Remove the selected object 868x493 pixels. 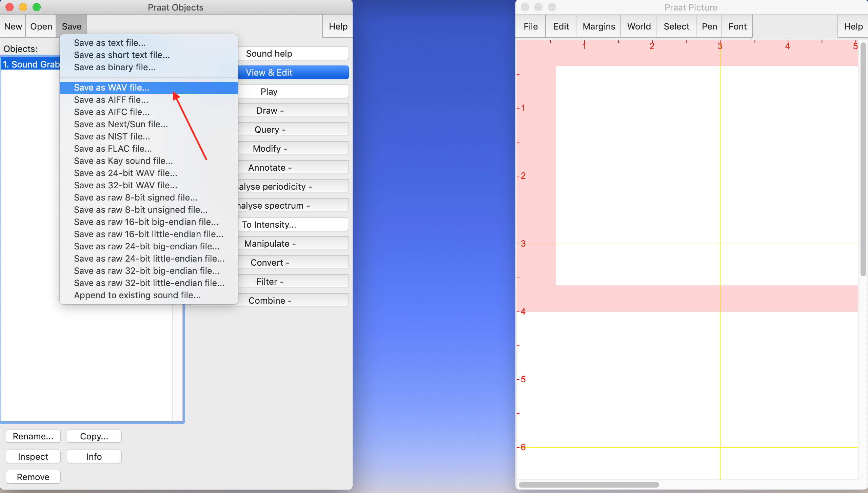pyautogui.click(x=33, y=477)
